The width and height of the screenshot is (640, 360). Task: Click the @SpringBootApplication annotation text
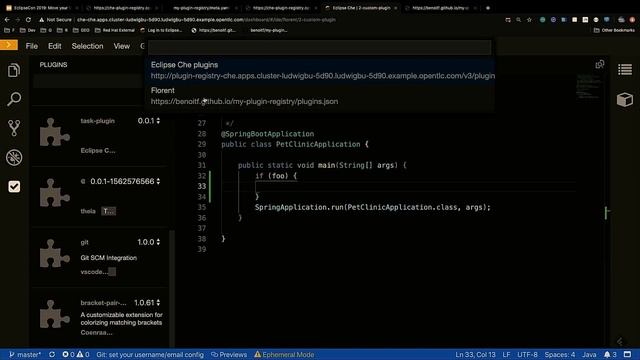[267, 134]
